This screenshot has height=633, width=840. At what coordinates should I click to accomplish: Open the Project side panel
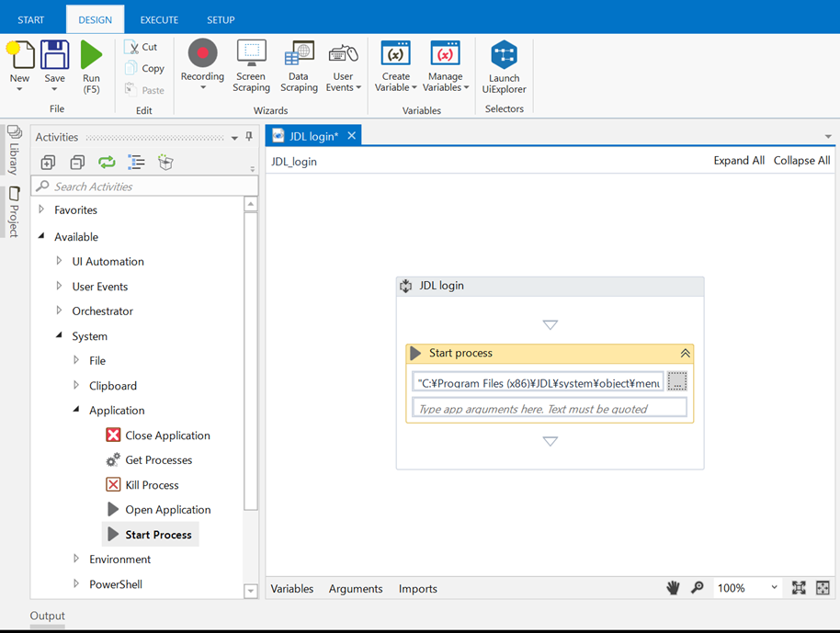click(14, 211)
